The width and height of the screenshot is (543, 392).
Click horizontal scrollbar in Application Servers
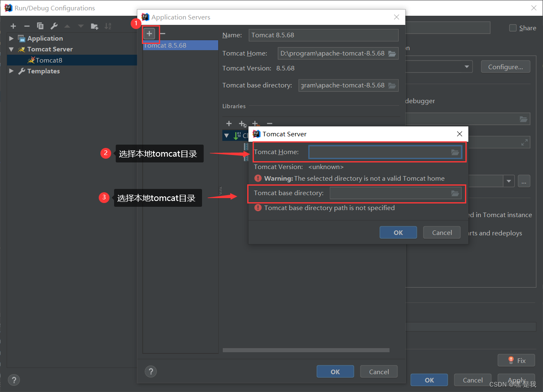point(306,350)
